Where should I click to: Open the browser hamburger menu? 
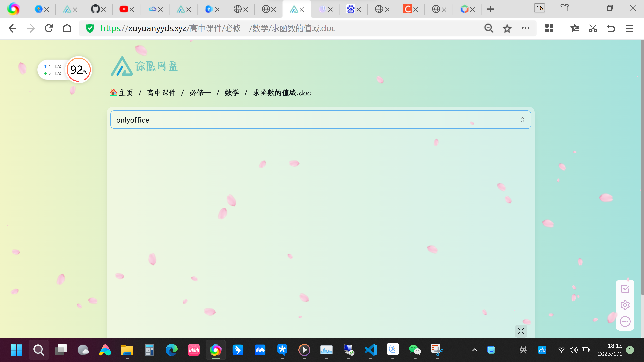[629, 28]
